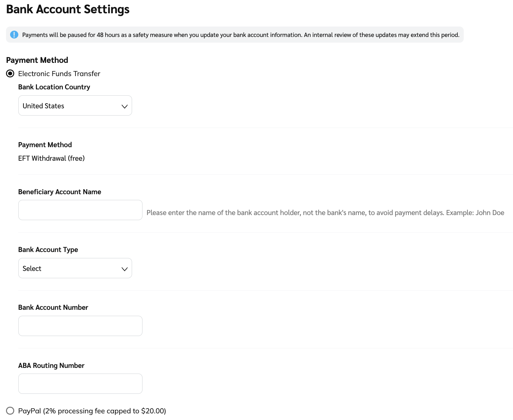Focus the Beneficiary Account Name field
513x420 pixels.
coord(80,210)
